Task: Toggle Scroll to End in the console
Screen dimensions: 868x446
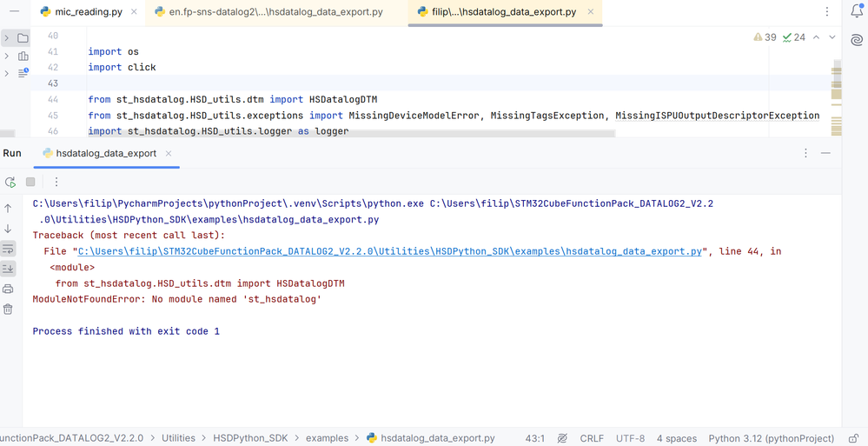Action: click(9, 269)
